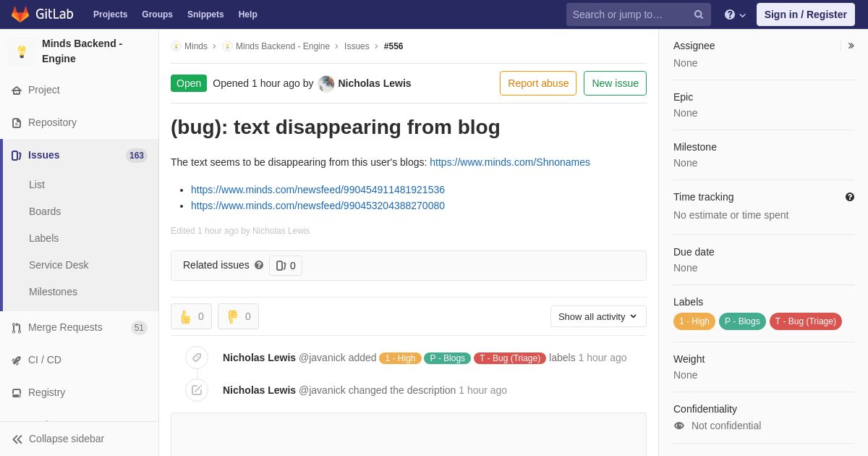Viewport: 868px width, 456px height.
Task: Click Nicholas Lewis author avatar
Action: tap(326, 84)
